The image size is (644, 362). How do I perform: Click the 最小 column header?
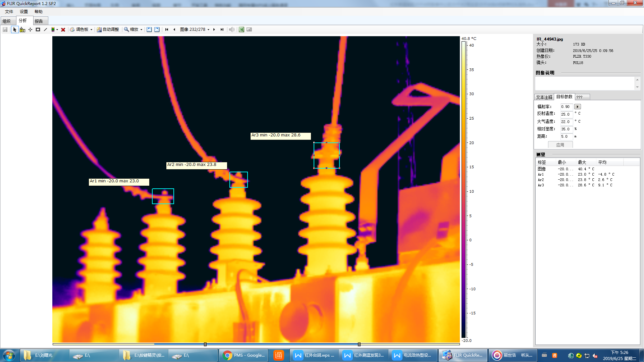point(566,162)
